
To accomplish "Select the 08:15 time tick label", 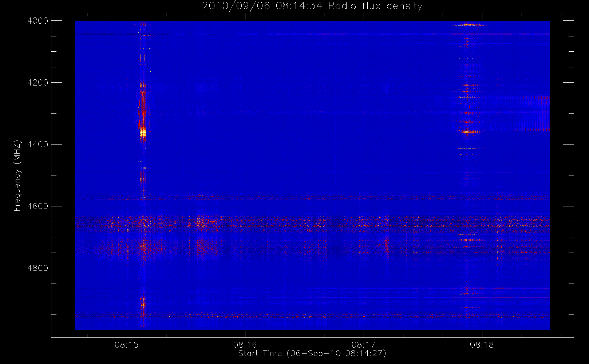I will click(127, 345).
